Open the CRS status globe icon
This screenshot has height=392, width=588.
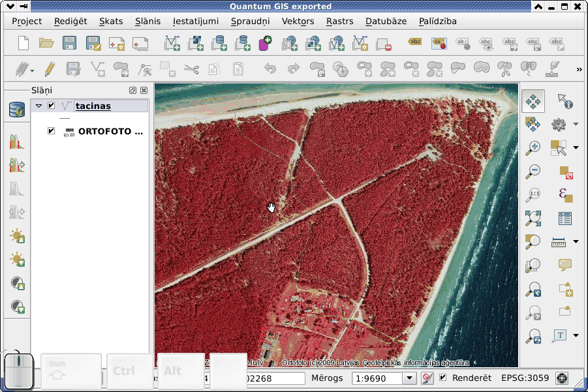(x=562, y=378)
